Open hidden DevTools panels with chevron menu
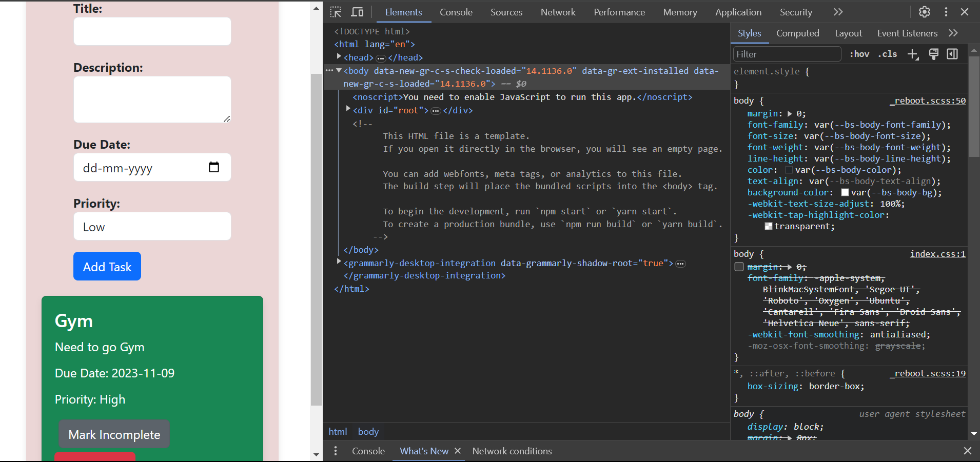This screenshot has height=462, width=980. tap(838, 12)
